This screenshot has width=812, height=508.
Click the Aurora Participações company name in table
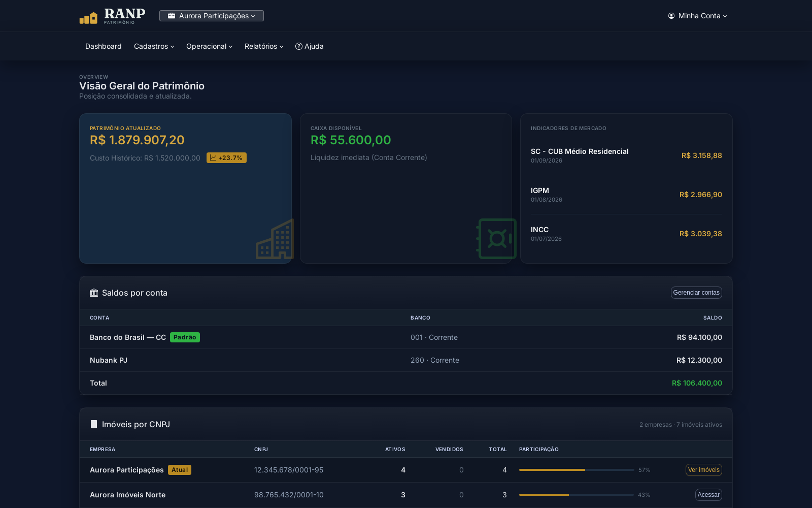(127, 470)
